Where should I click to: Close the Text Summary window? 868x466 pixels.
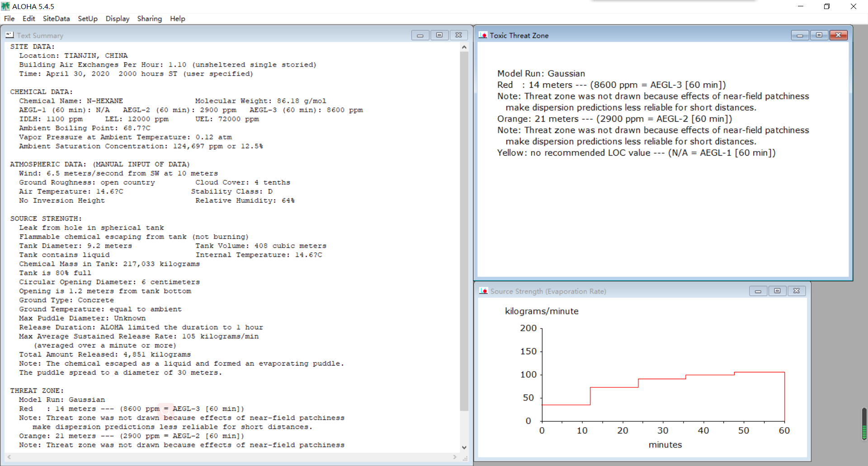[458, 35]
